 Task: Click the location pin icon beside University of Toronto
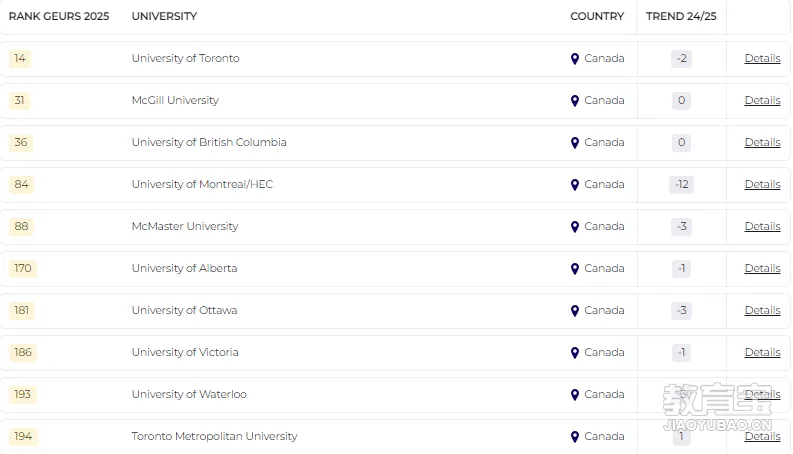click(575, 59)
